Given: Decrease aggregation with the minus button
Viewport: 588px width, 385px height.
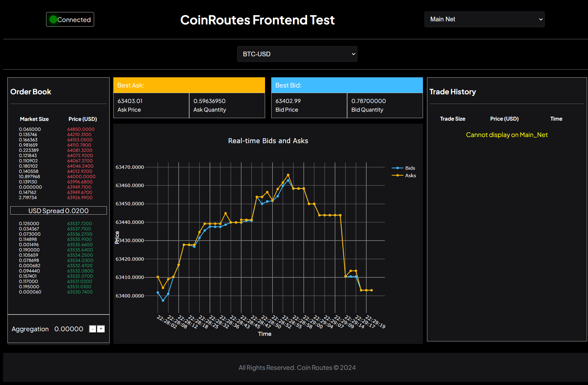Looking at the screenshot, I should click(x=93, y=329).
